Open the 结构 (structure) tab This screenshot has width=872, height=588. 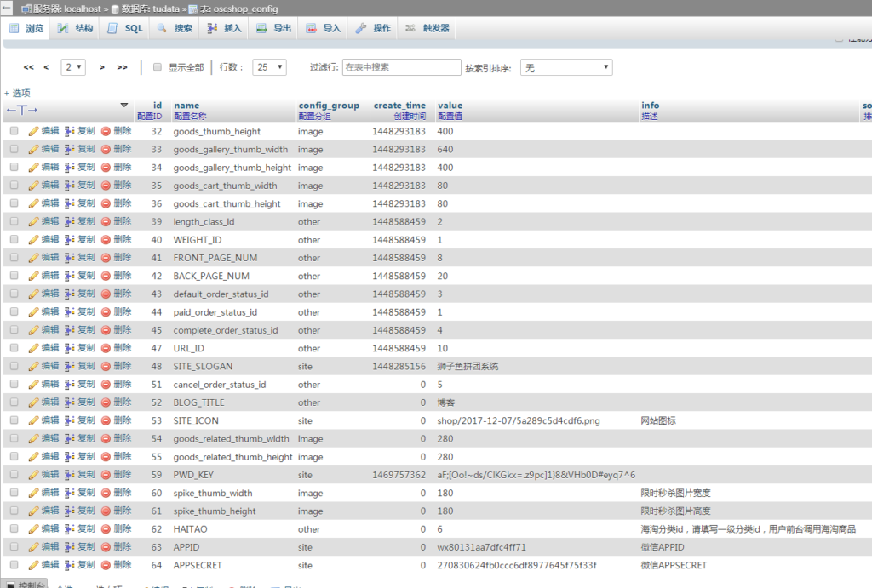[75, 28]
